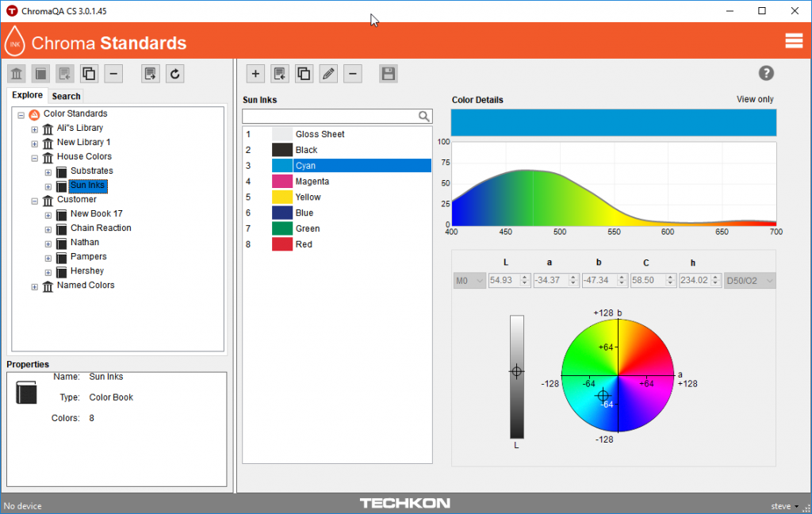Click the pencil edit color icon
Image resolution: width=812 pixels, height=514 pixels.
(328, 74)
